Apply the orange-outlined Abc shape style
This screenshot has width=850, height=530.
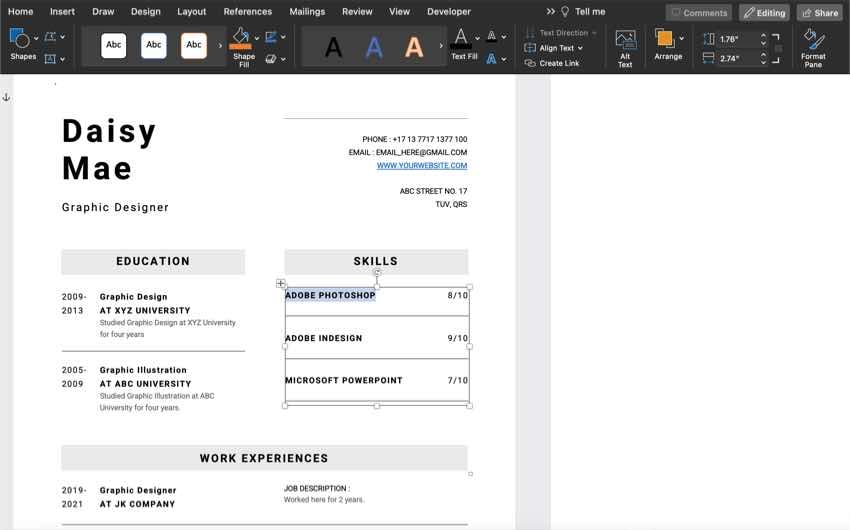194,45
